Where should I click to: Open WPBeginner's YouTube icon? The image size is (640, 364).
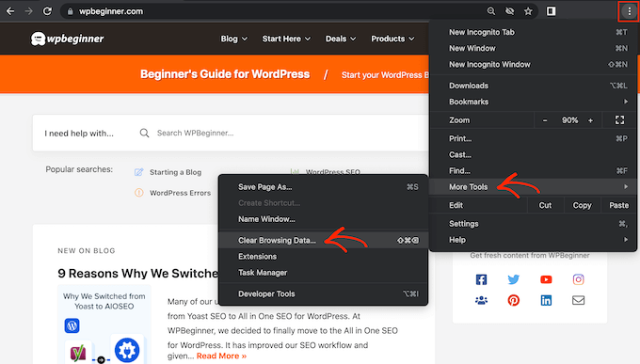(x=546, y=279)
